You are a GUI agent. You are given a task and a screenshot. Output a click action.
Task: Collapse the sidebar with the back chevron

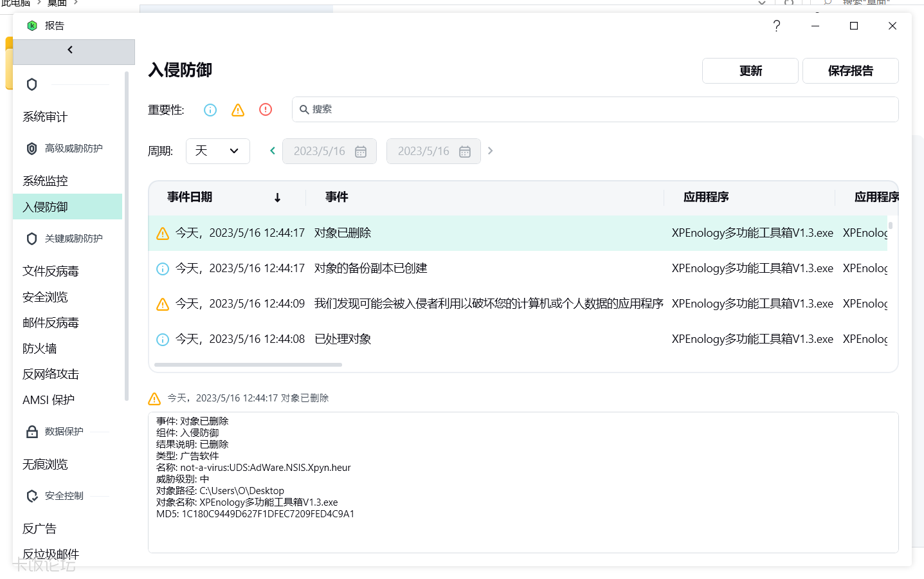coord(70,50)
